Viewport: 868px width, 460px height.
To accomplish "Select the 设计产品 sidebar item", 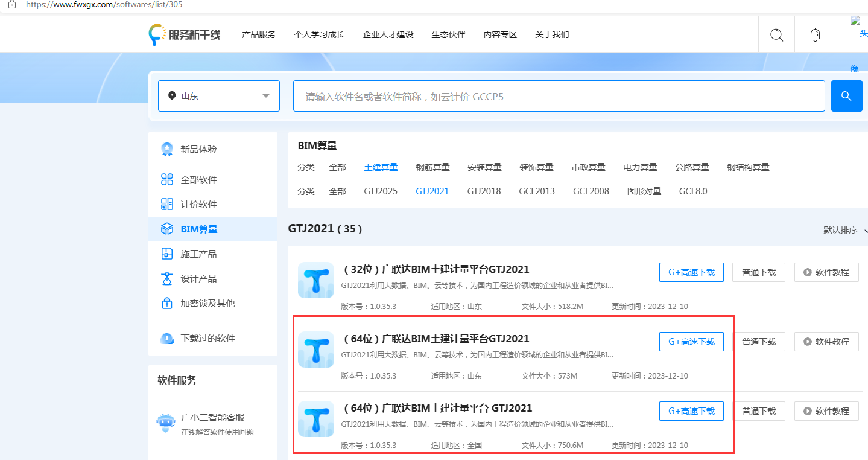I will (213, 278).
